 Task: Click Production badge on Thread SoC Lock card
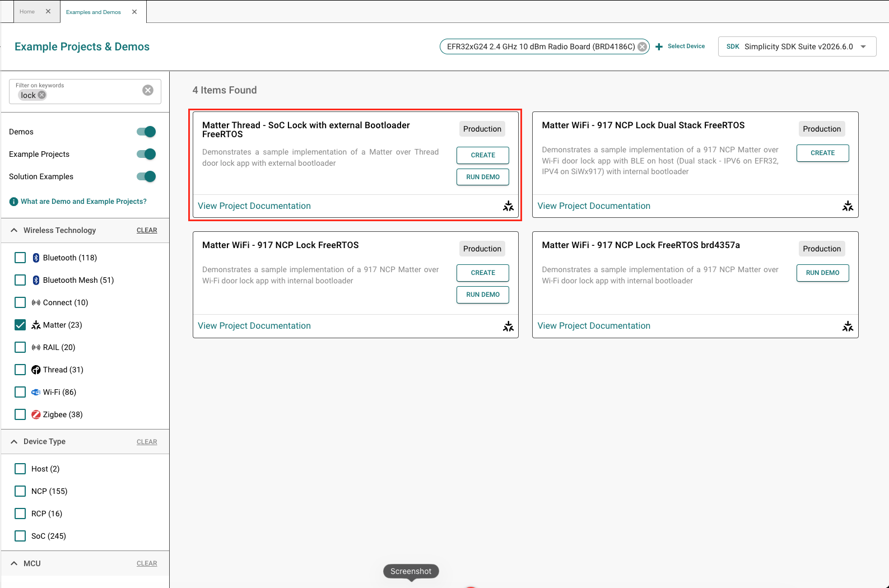[x=482, y=129]
